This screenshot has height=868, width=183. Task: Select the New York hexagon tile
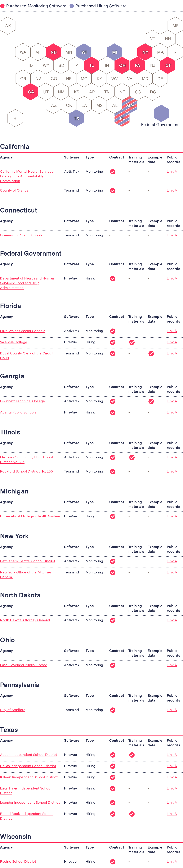[x=145, y=52]
